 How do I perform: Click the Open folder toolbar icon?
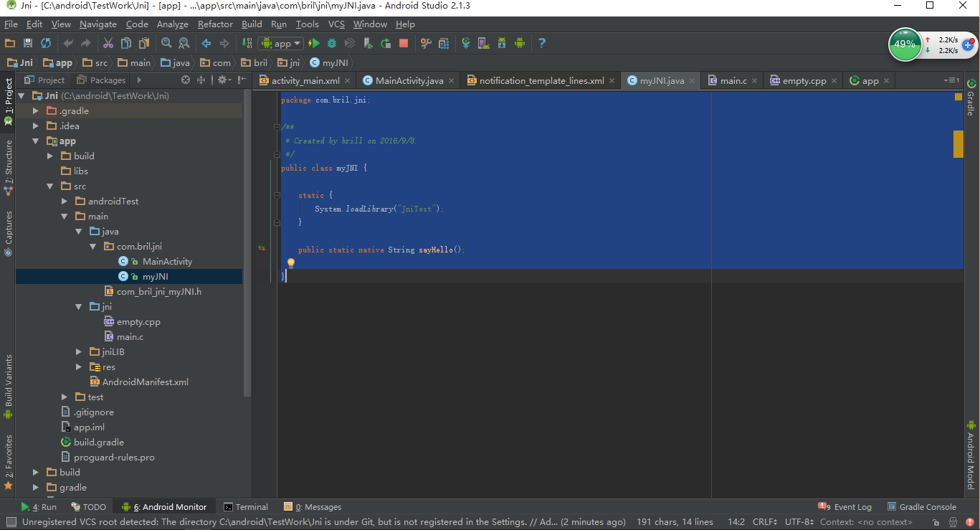pos(10,43)
